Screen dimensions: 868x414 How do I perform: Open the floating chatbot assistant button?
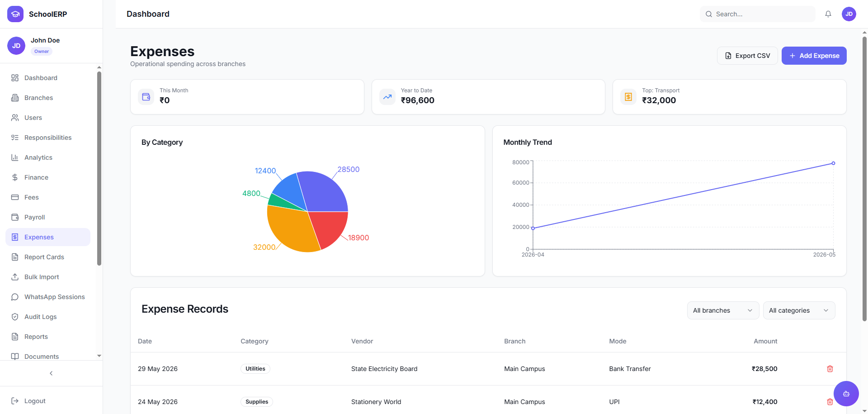pyautogui.click(x=846, y=394)
